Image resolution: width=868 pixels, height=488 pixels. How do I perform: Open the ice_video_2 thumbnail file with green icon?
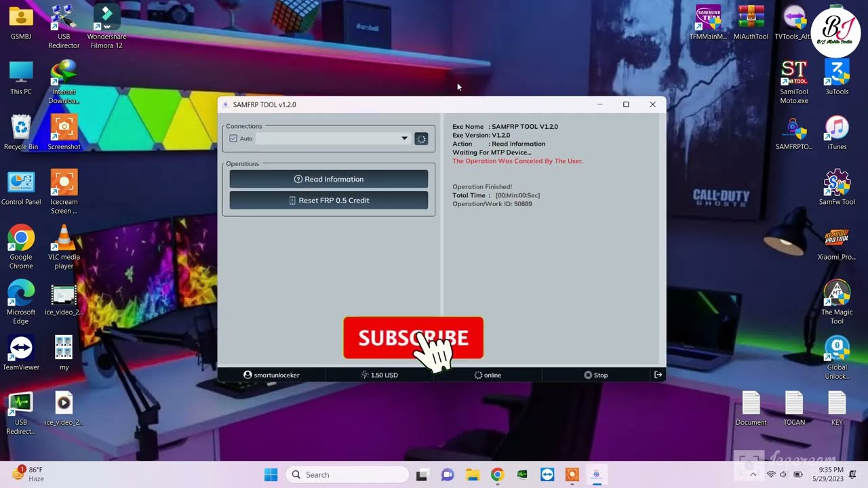click(x=64, y=298)
